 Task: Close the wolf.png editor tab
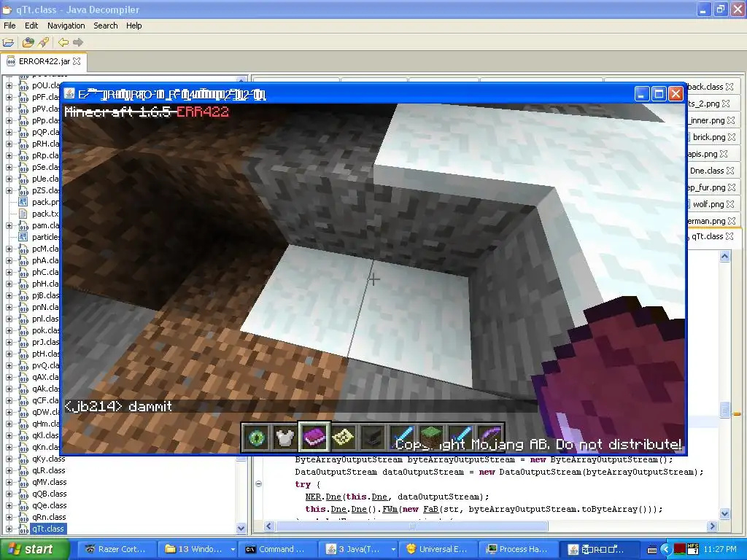(730, 204)
